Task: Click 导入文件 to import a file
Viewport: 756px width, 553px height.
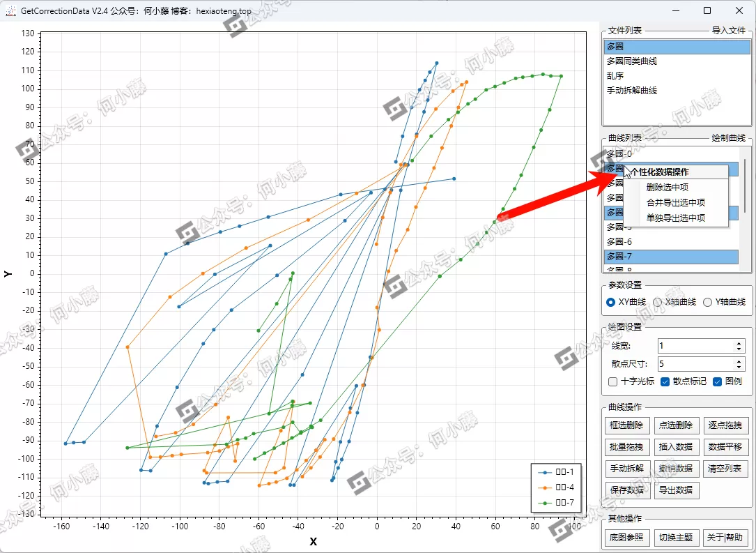Action: coord(728,31)
